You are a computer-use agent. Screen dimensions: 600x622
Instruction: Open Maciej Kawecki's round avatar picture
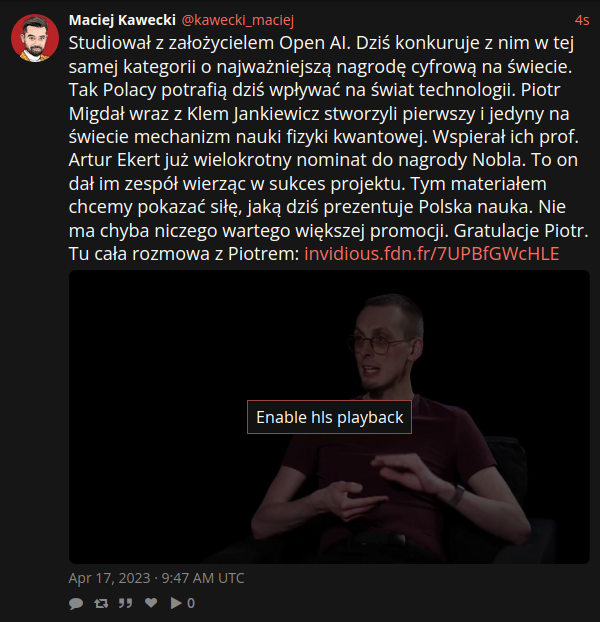(35, 38)
